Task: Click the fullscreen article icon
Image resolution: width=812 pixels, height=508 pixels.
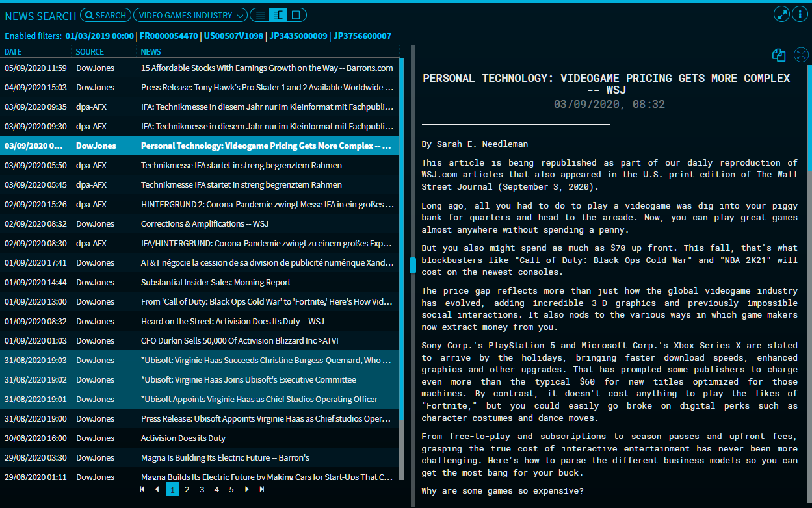Action: (801, 56)
